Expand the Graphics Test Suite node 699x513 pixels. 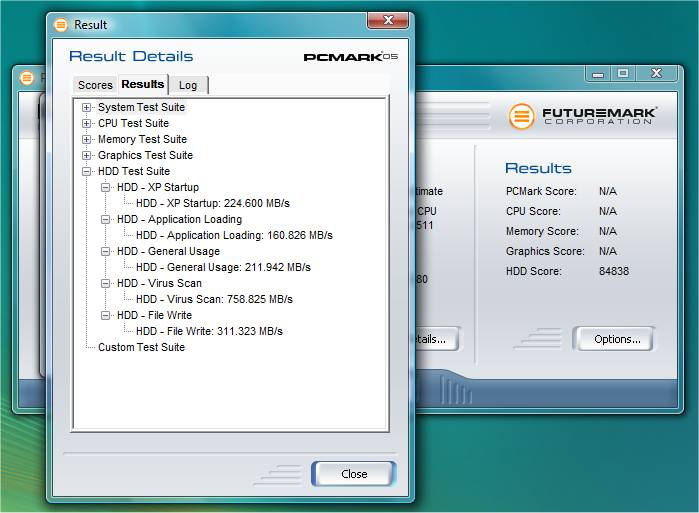[x=86, y=156]
